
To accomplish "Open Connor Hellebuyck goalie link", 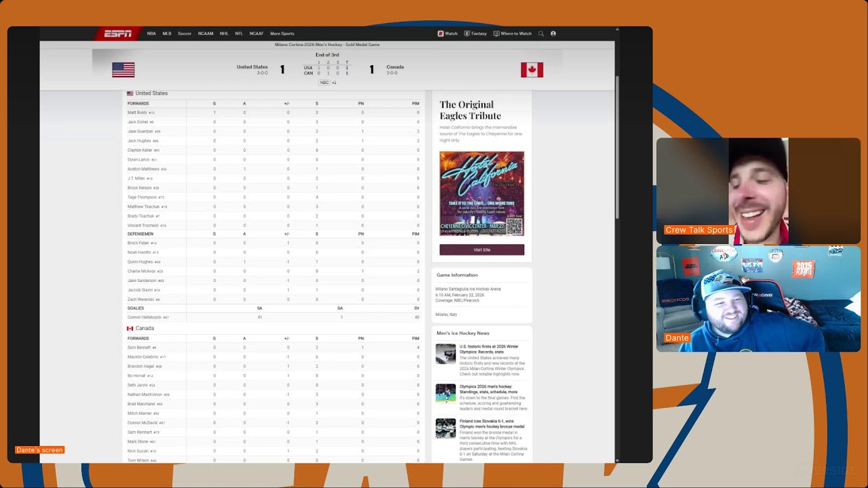I will [144, 317].
